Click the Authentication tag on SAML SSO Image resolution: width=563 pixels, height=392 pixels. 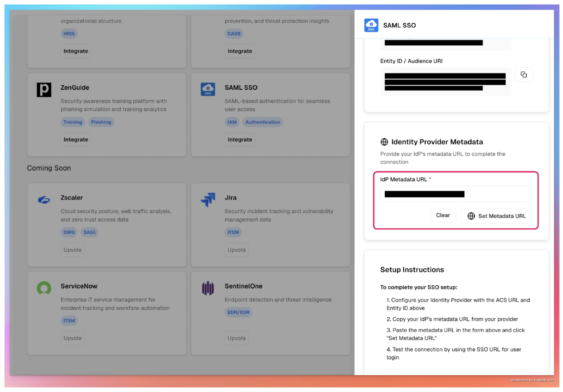(x=263, y=122)
